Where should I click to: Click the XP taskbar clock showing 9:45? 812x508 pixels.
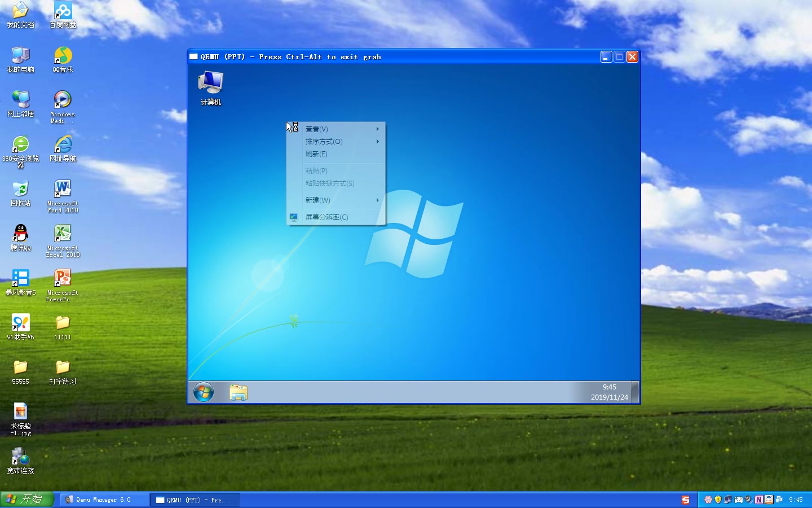point(796,500)
